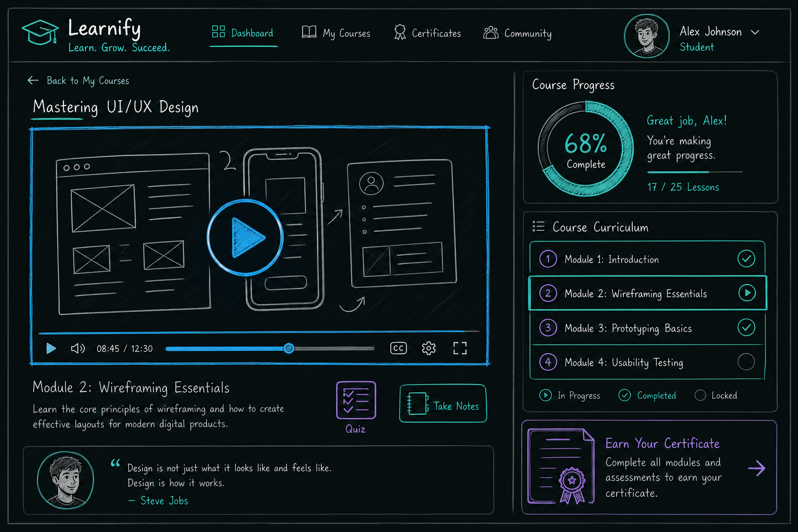Expand the Alex Johnson account dropdown arrow
798x532 pixels.
[x=755, y=32]
